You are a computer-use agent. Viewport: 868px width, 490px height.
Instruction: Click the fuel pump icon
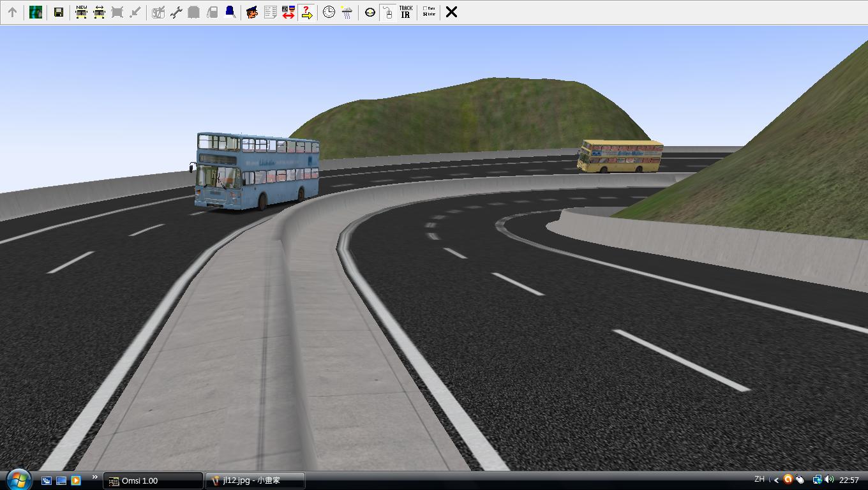[212, 12]
